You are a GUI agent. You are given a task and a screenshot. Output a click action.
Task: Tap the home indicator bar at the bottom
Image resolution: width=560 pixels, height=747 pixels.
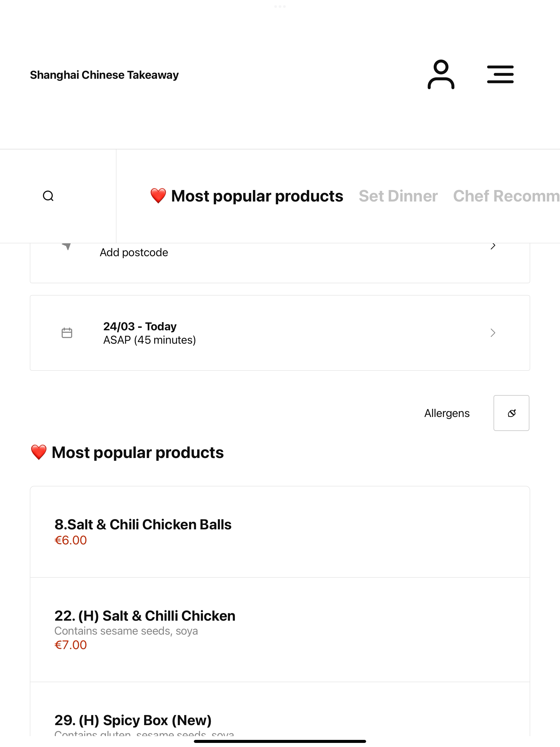(280, 741)
